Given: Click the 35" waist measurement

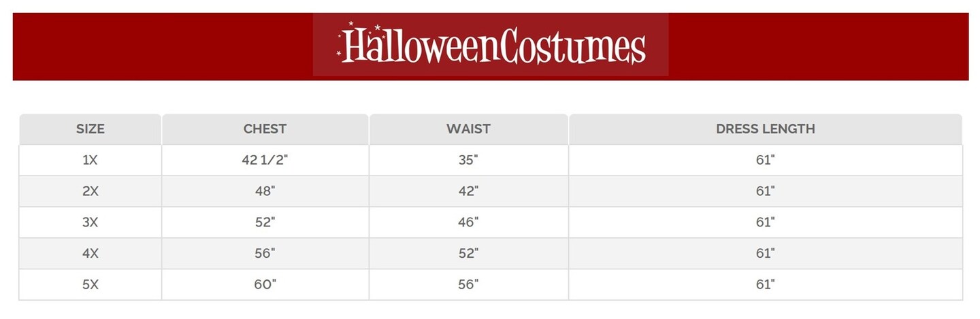Looking at the screenshot, I should tap(468, 160).
